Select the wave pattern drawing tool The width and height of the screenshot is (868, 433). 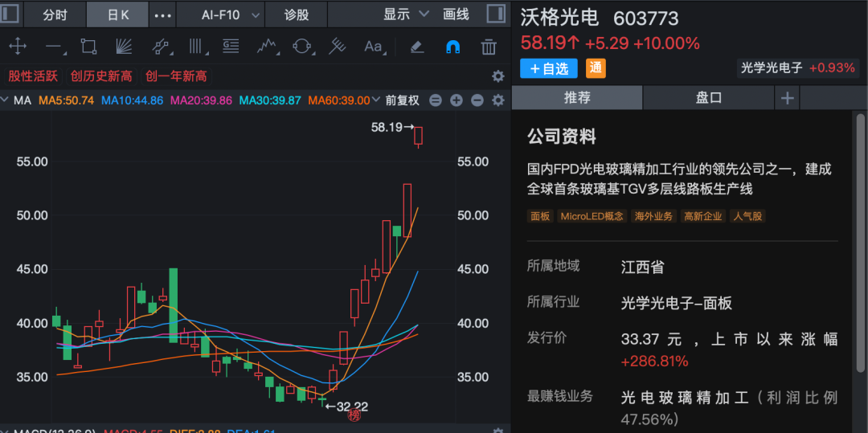[x=267, y=47]
